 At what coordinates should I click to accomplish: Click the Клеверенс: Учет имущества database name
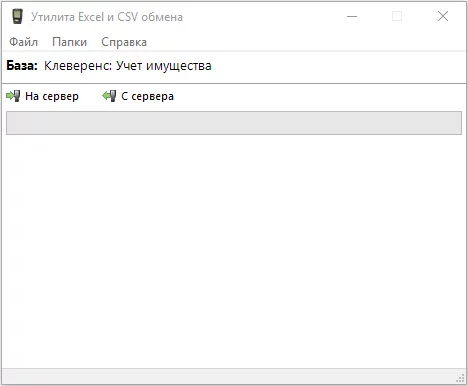[x=128, y=66]
